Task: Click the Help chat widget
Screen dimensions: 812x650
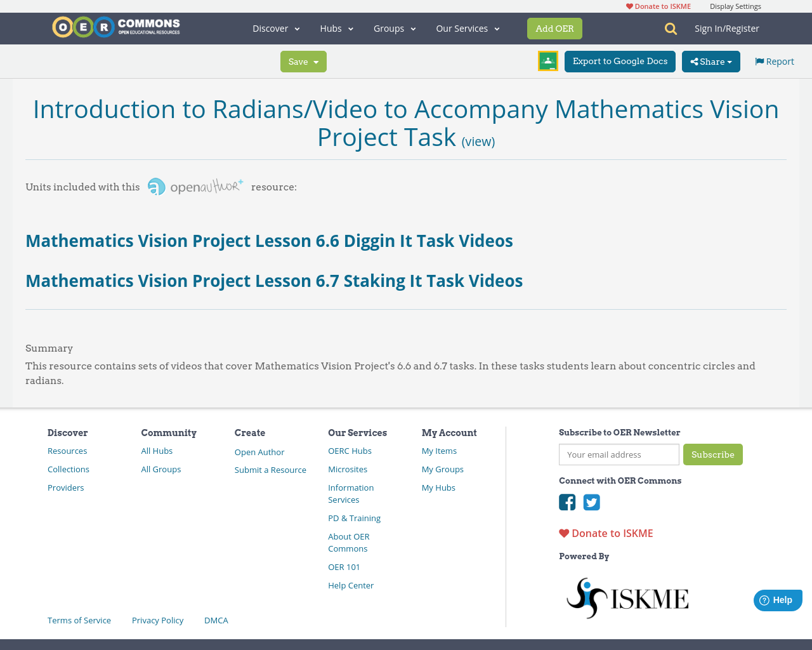Action: click(778, 599)
